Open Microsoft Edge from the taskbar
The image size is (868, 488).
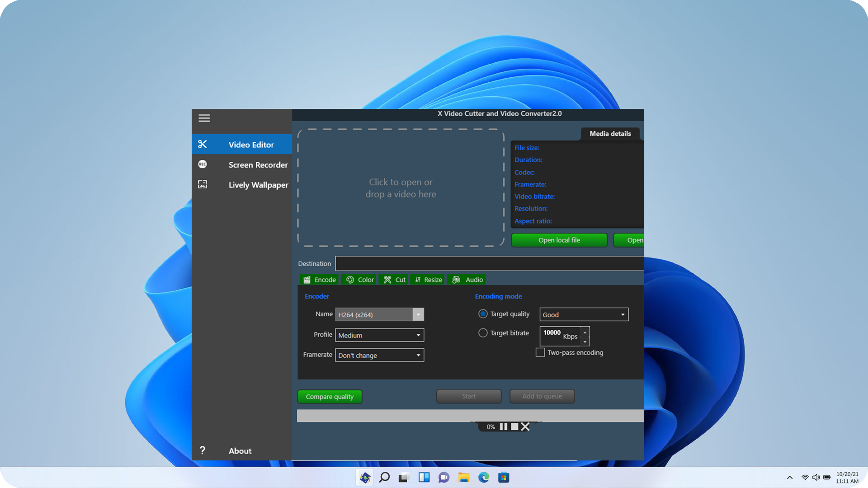click(x=484, y=478)
